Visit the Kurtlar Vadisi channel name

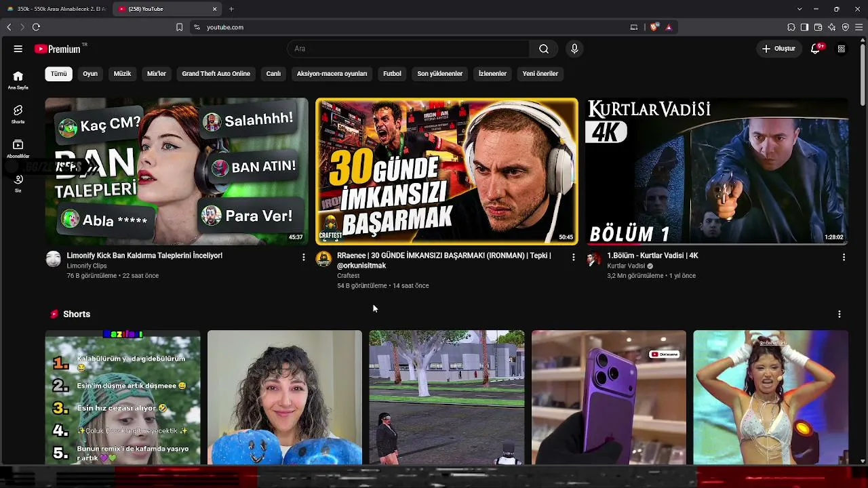[x=626, y=266]
